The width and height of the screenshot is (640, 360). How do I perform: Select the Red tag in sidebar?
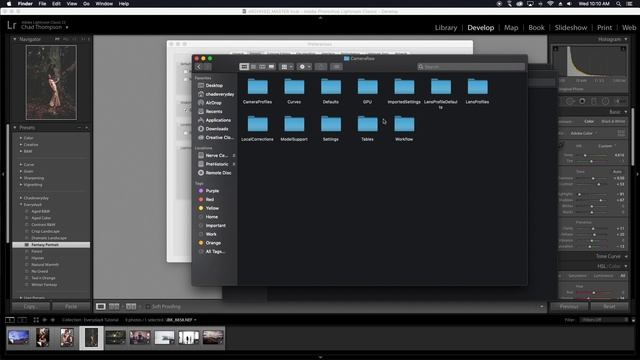tap(206, 199)
